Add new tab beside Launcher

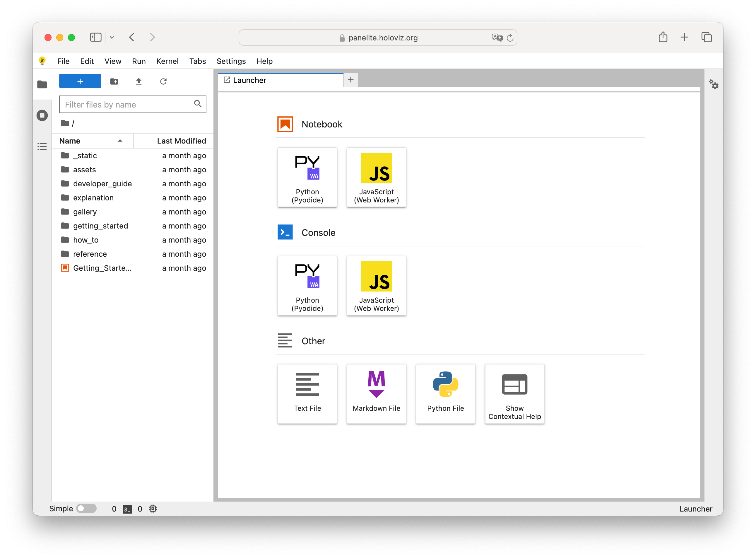(x=350, y=80)
